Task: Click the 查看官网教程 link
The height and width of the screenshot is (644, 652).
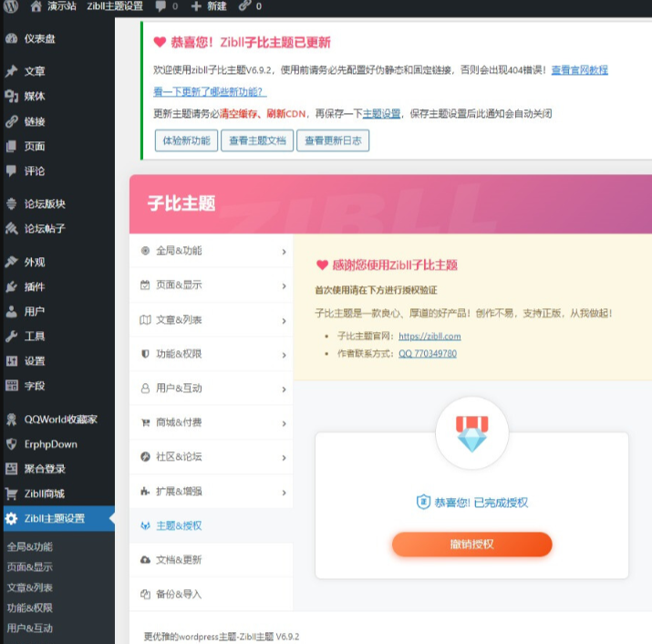Action: tap(579, 69)
